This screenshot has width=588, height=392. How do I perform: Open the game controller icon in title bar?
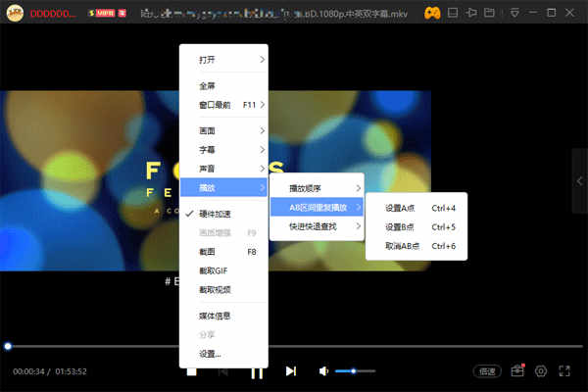[x=432, y=14]
